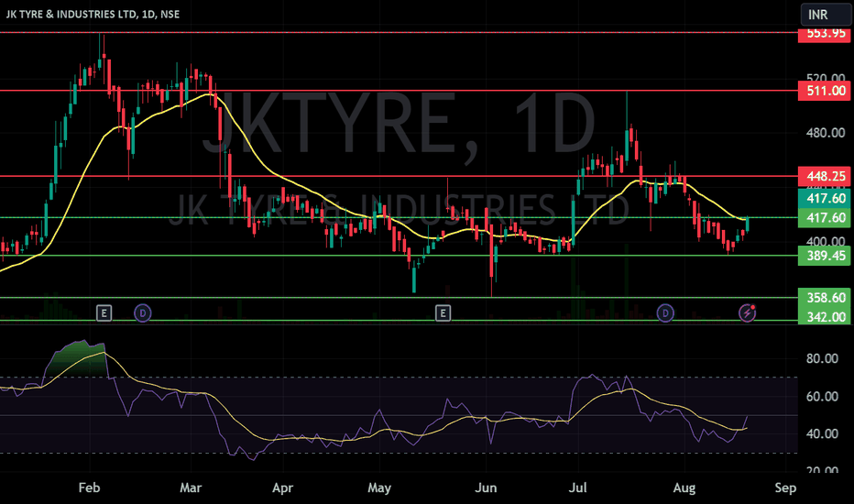Open the earnings marker near February
The image size is (854, 504).
pyautogui.click(x=104, y=313)
